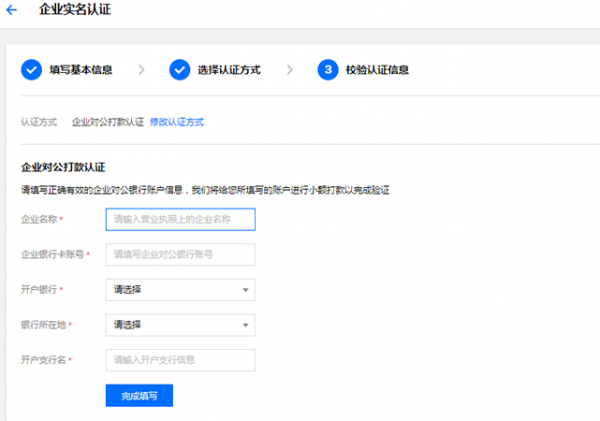This screenshot has height=421, width=600.
Task: Click the 企业对公打款认证 value next to 认证方式
Action: click(108, 122)
